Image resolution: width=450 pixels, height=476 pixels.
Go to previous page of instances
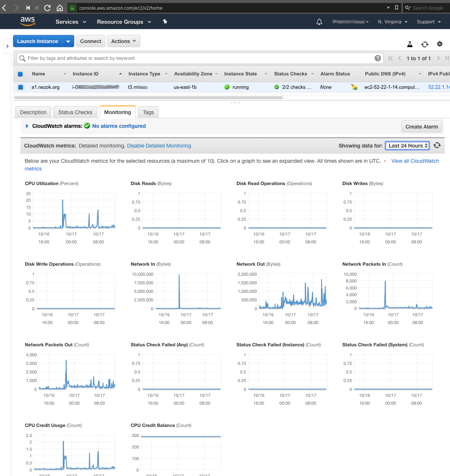point(400,58)
